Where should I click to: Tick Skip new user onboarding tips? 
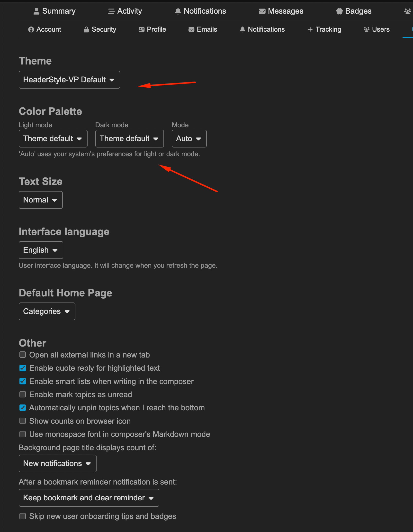click(23, 516)
